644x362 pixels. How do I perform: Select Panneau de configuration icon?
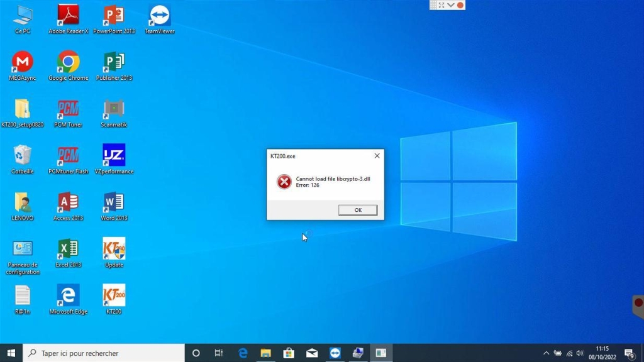(x=23, y=257)
